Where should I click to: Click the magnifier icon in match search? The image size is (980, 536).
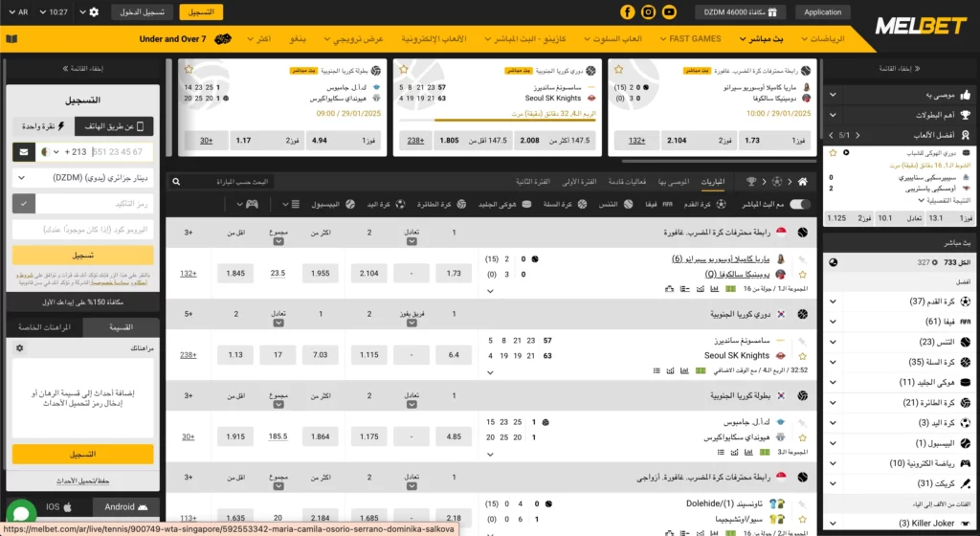pyautogui.click(x=176, y=182)
